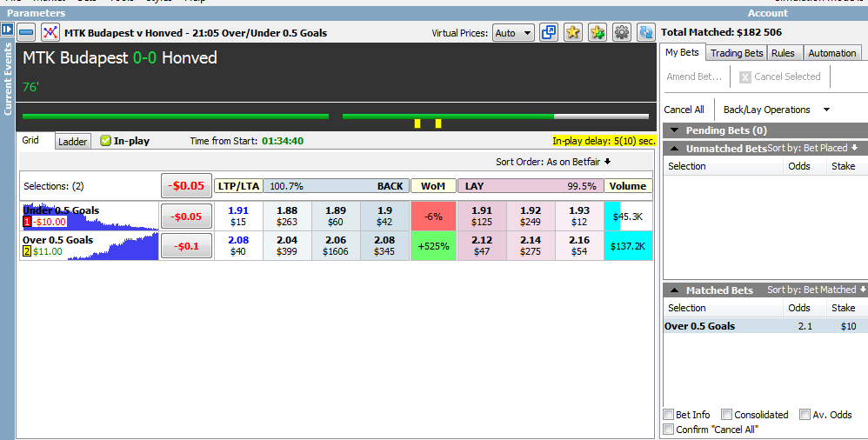The height and width of the screenshot is (440, 868).
Task: Click the yellow badge numbered 2 under Over 0.5 Goals
Action: click(27, 251)
